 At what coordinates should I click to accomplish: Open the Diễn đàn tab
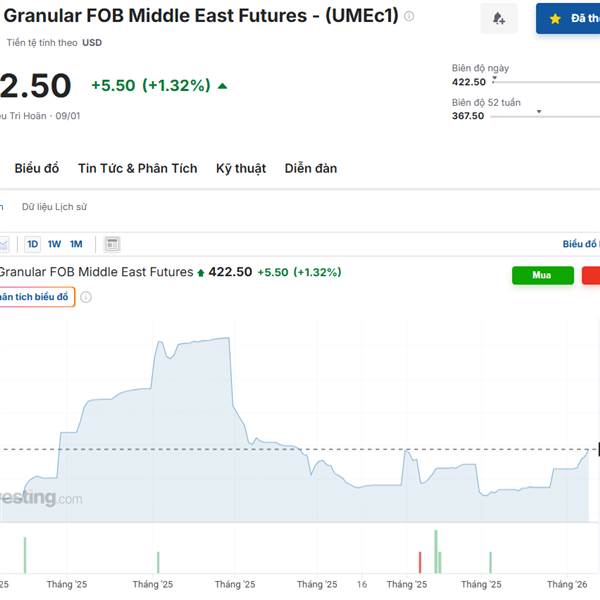[311, 168]
